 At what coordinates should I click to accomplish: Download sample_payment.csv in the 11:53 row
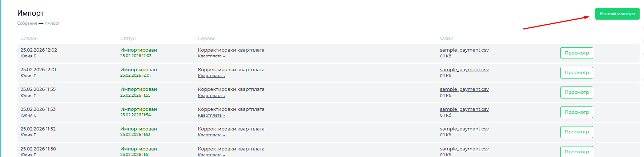click(464, 109)
